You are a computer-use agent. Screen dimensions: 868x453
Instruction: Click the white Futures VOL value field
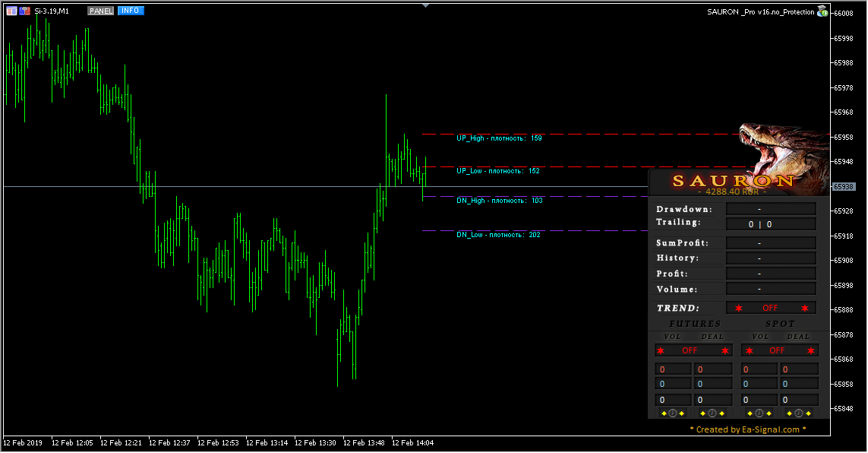coord(673,400)
